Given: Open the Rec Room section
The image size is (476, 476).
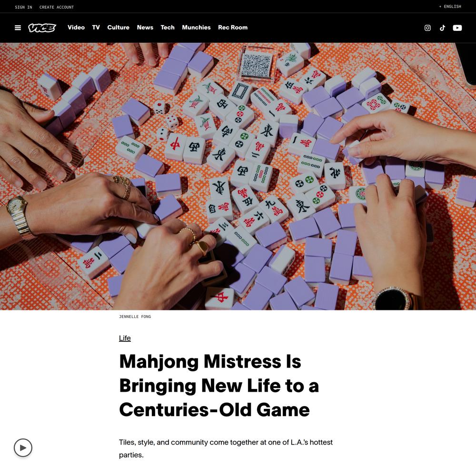Looking at the screenshot, I should 233,27.
